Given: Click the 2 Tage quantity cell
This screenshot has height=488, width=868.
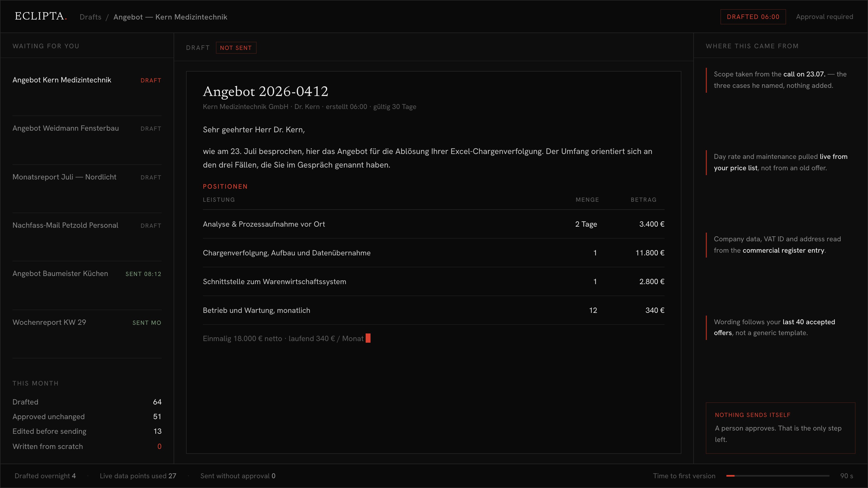Looking at the screenshot, I should pyautogui.click(x=586, y=224).
